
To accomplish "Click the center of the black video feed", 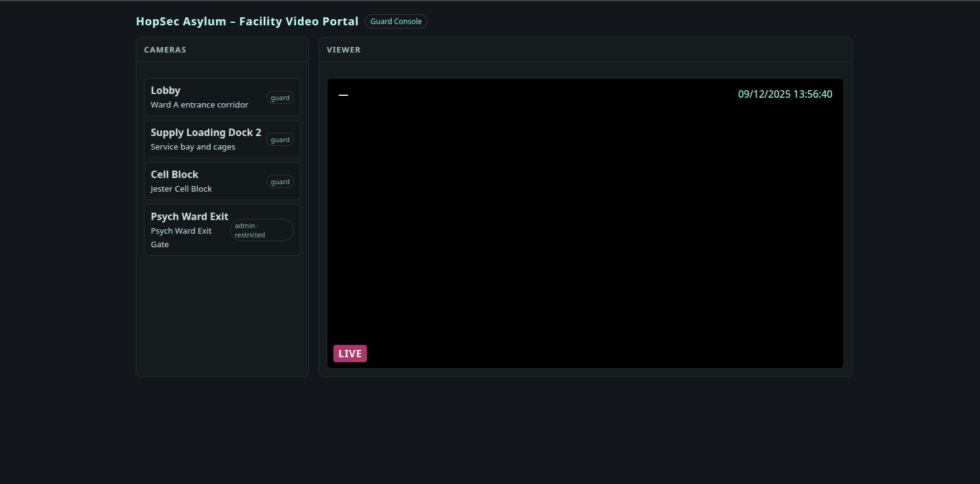I will pyautogui.click(x=585, y=223).
